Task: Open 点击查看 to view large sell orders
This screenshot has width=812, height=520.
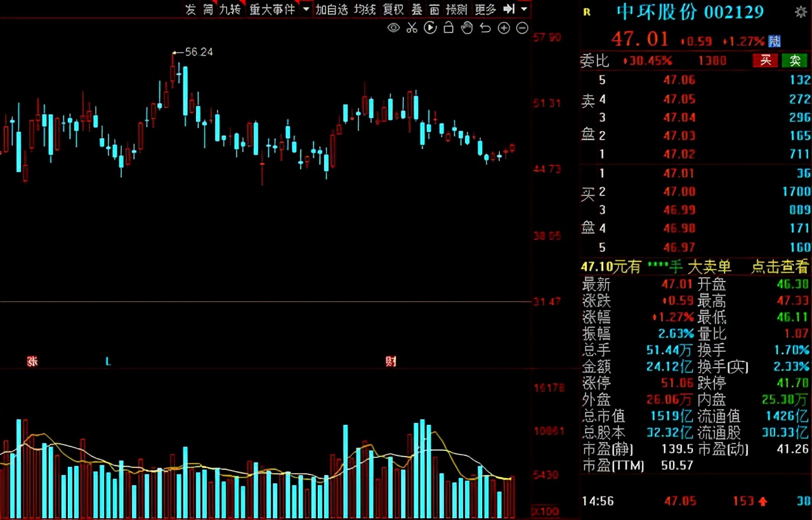Action: 779,267
